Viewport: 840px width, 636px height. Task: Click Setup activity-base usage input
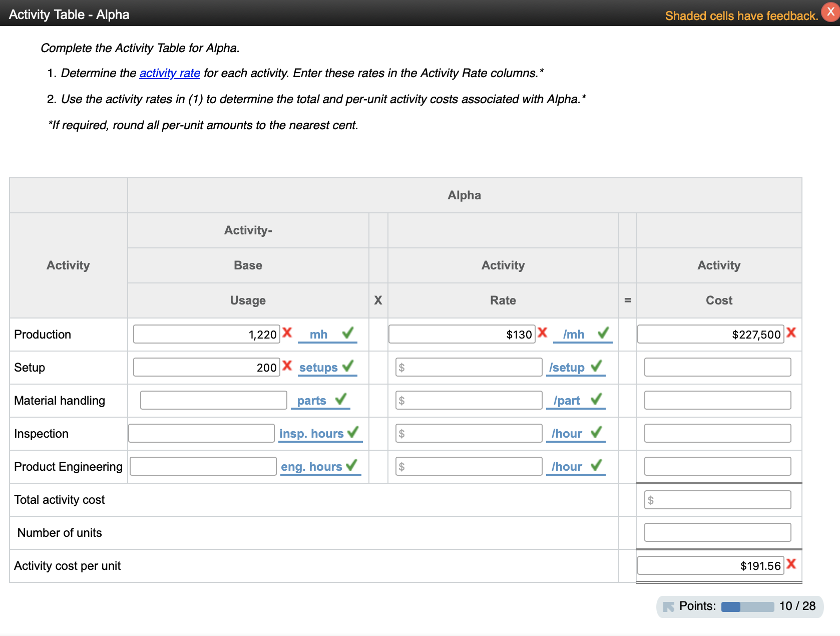click(206, 367)
